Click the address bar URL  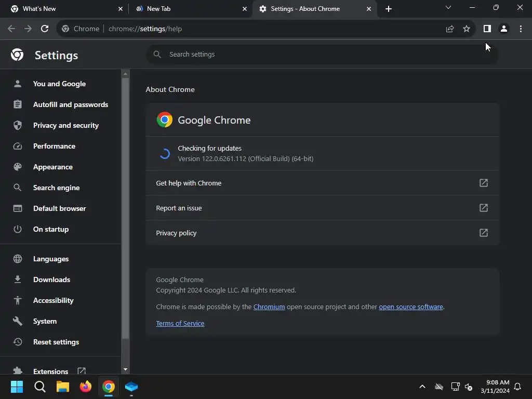tap(145, 29)
